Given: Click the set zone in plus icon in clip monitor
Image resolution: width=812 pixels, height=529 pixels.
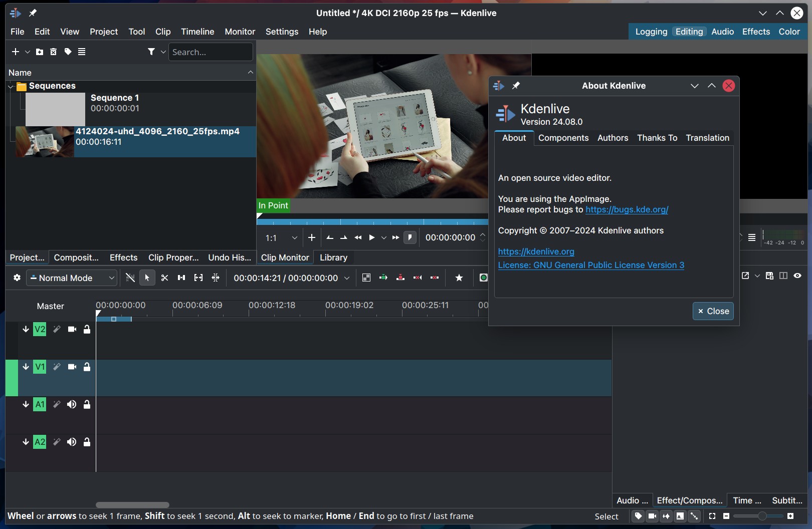Looking at the screenshot, I should click(312, 237).
